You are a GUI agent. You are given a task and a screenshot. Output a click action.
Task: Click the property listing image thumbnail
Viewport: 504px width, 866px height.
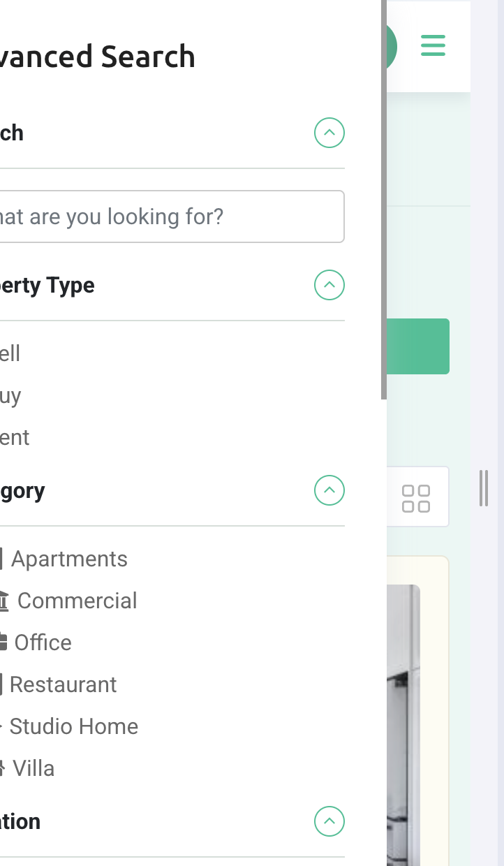tap(403, 725)
